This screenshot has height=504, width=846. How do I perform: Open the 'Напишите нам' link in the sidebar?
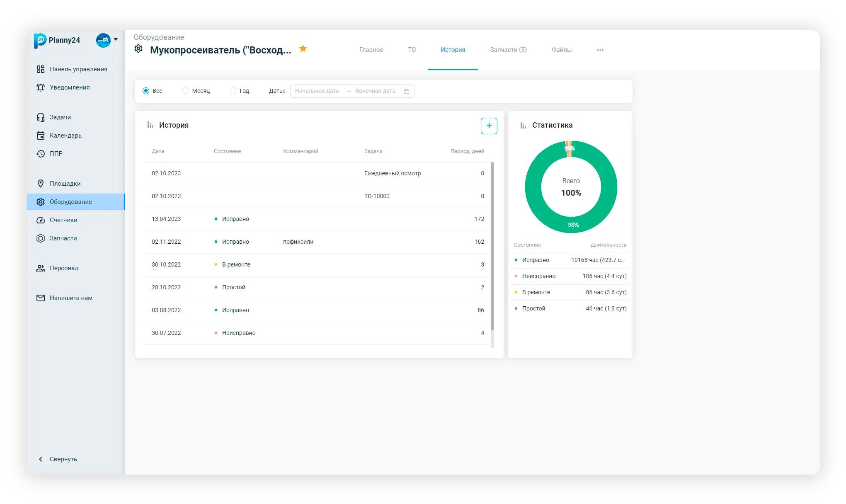coord(70,298)
